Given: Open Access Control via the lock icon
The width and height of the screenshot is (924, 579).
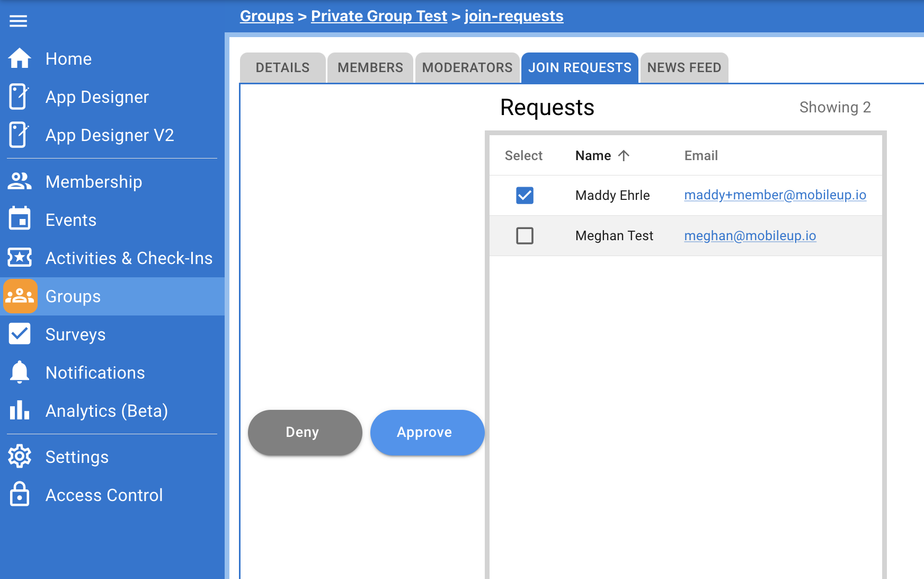Looking at the screenshot, I should click(20, 494).
